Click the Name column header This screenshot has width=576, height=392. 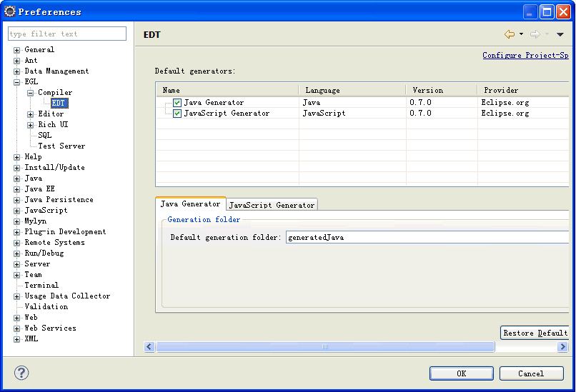(228, 90)
